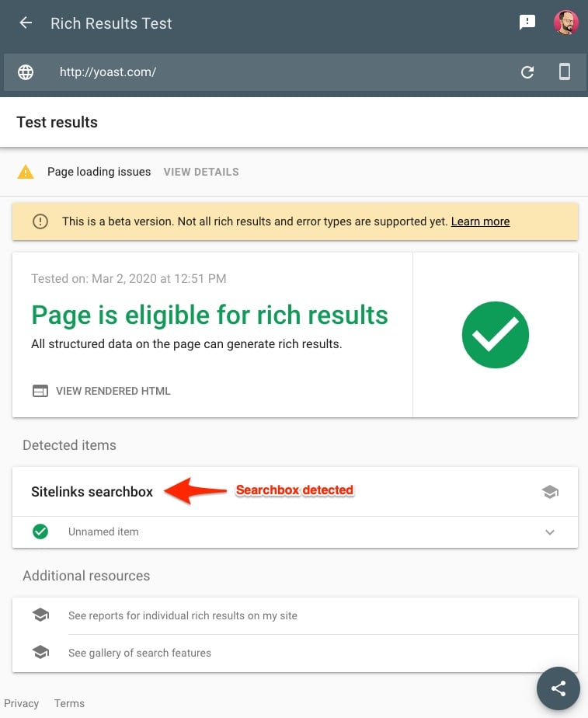Click the rich results layers icon beside Sitelinks searchbox
588x718 pixels.
(x=551, y=491)
